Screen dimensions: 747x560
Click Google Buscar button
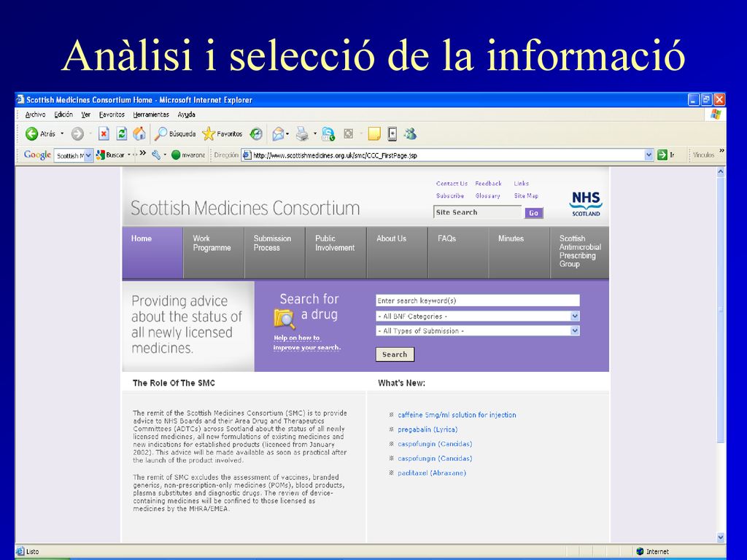[x=111, y=155]
